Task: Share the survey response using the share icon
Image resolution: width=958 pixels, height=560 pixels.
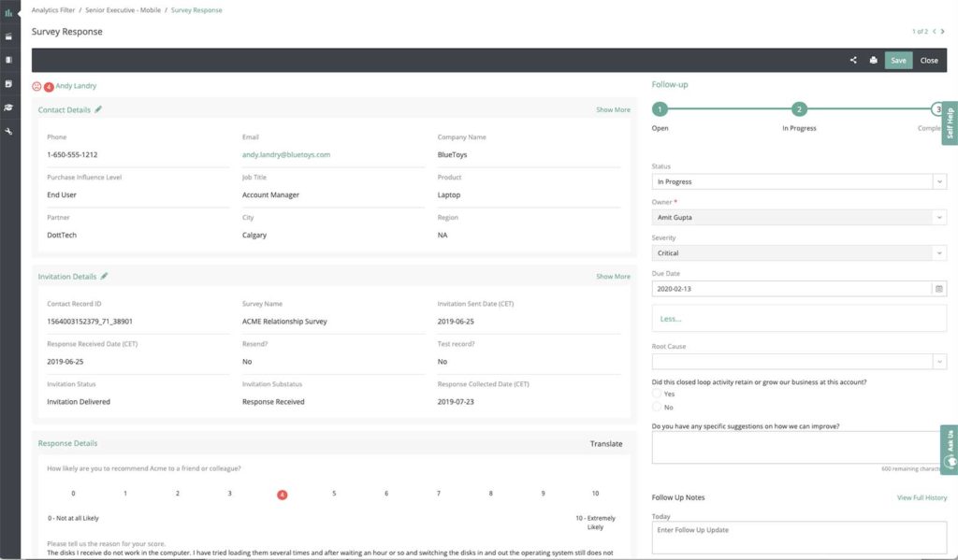Action: pos(852,59)
